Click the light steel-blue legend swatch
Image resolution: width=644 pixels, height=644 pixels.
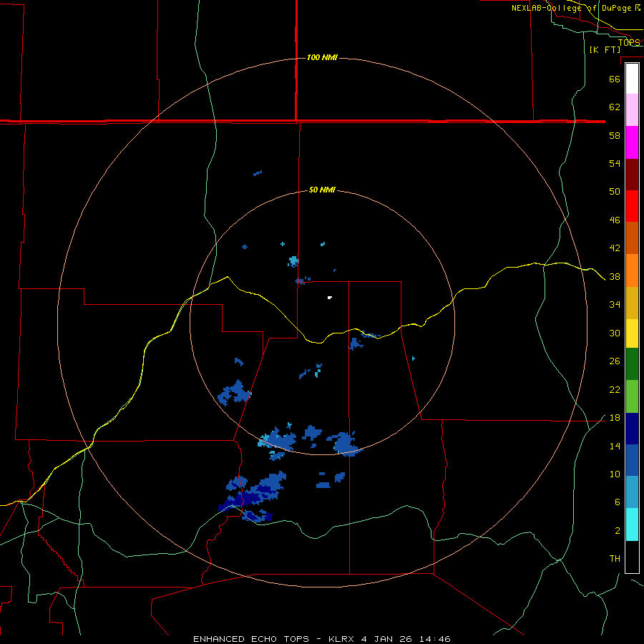[632, 492]
